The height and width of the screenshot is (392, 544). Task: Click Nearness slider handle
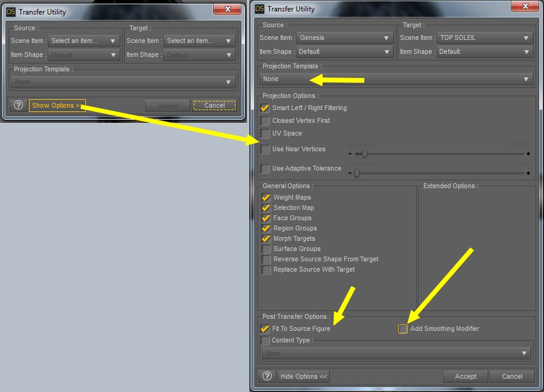tap(364, 154)
